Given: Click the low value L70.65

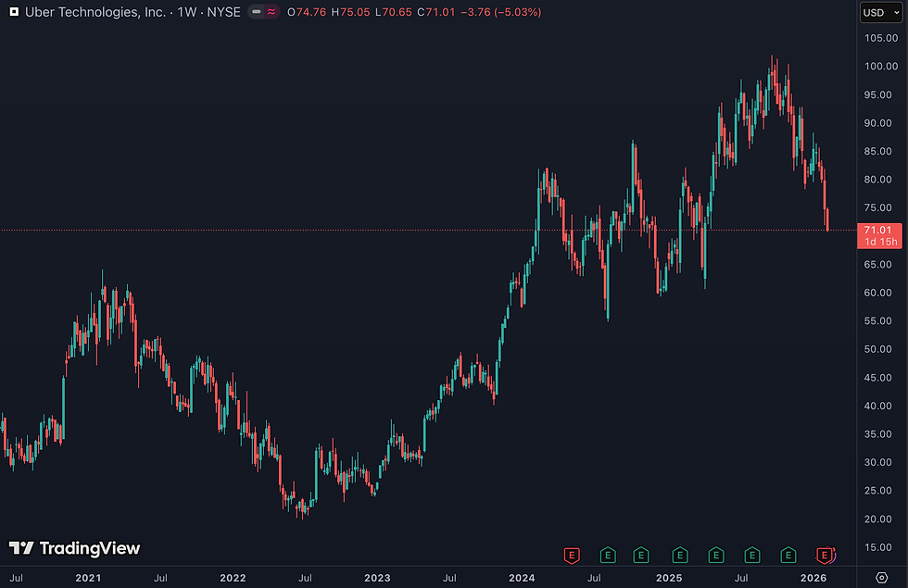Looking at the screenshot, I should tap(394, 12).
